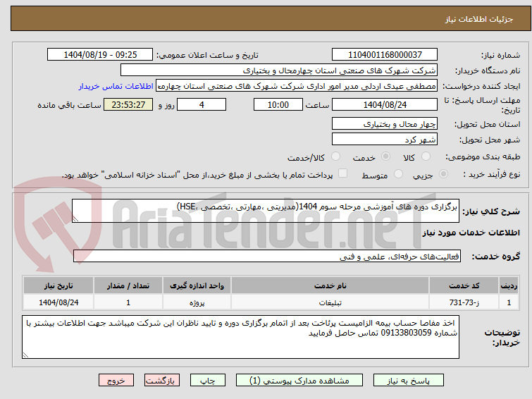
Task: Click the کد خدمت column header
Action: (x=464, y=286)
